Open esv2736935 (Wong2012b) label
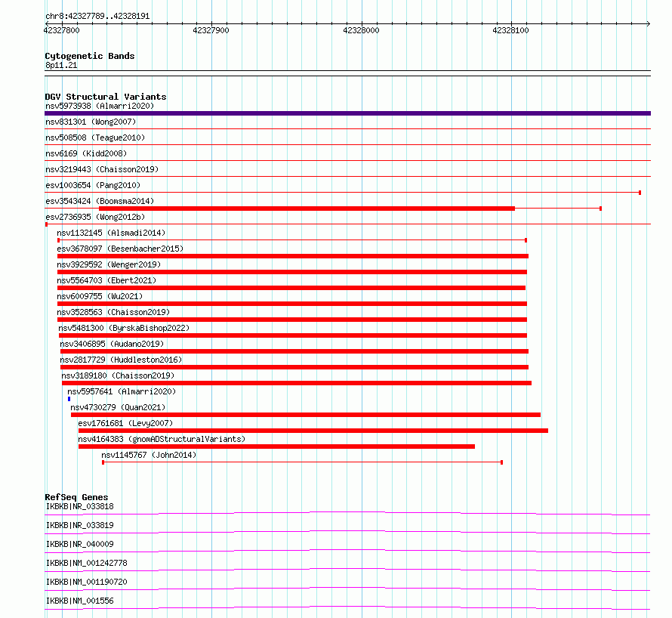672x618 pixels. tap(95, 217)
